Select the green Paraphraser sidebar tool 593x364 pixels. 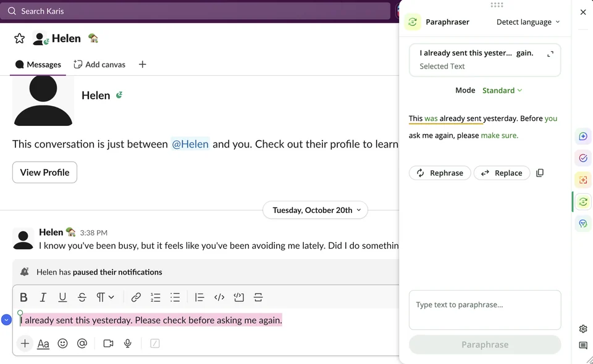tap(582, 202)
